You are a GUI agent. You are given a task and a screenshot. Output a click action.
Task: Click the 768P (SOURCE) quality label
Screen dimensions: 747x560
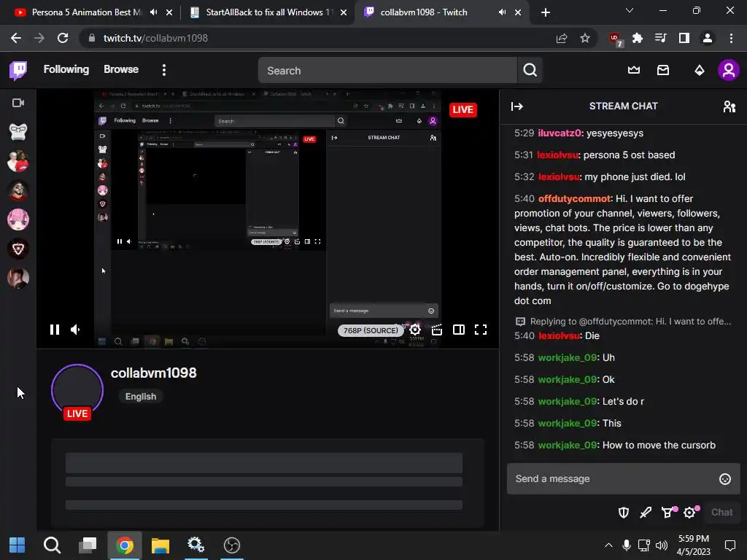371,330
